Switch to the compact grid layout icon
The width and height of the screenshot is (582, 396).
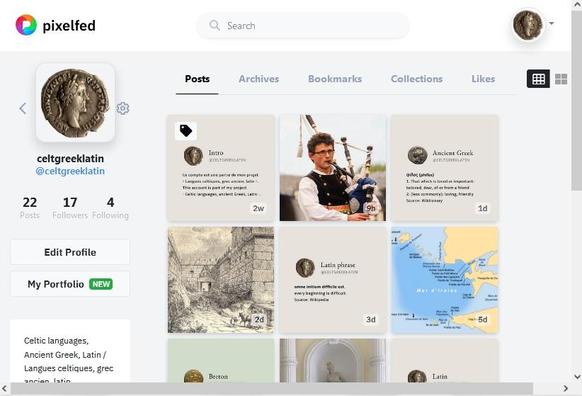click(x=538, y=79)
